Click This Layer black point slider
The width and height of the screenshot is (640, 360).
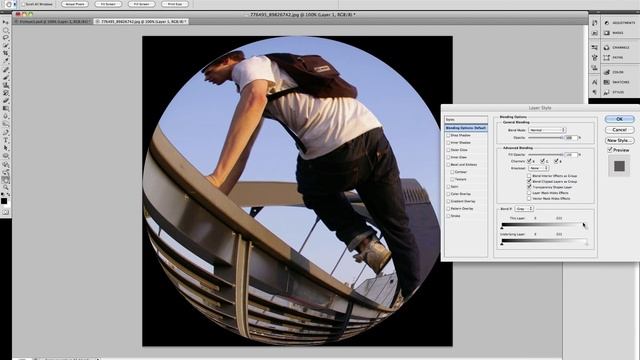click(502, 228)
